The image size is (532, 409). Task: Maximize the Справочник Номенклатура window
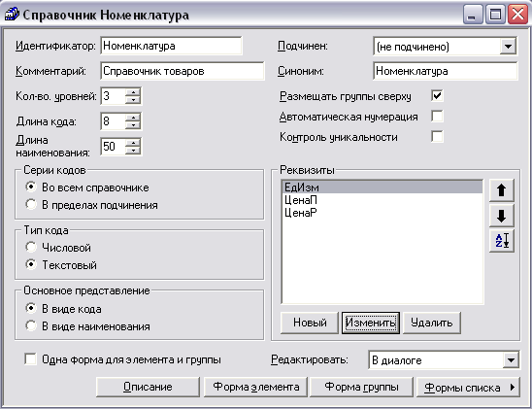495,15
